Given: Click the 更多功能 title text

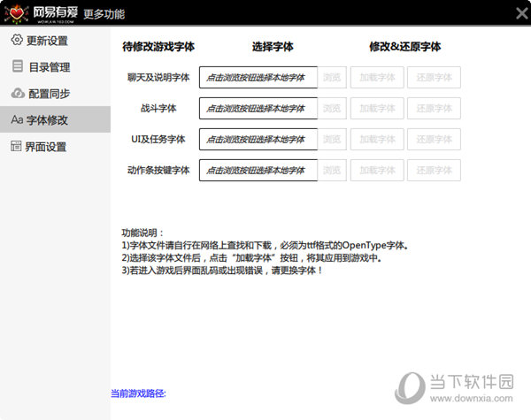Looking at the screenshot, I should tap(104, 14).
